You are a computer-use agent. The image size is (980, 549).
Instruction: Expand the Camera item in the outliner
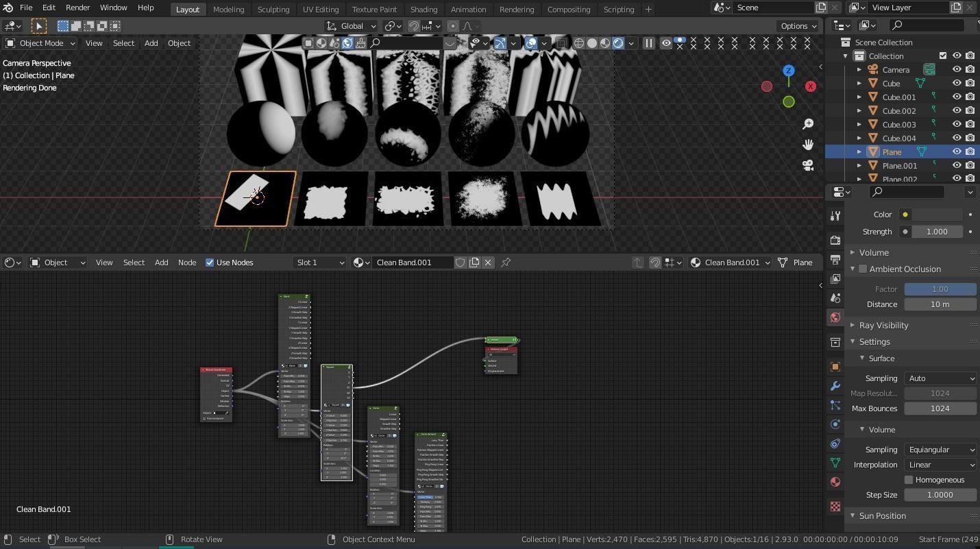(859, 69)
